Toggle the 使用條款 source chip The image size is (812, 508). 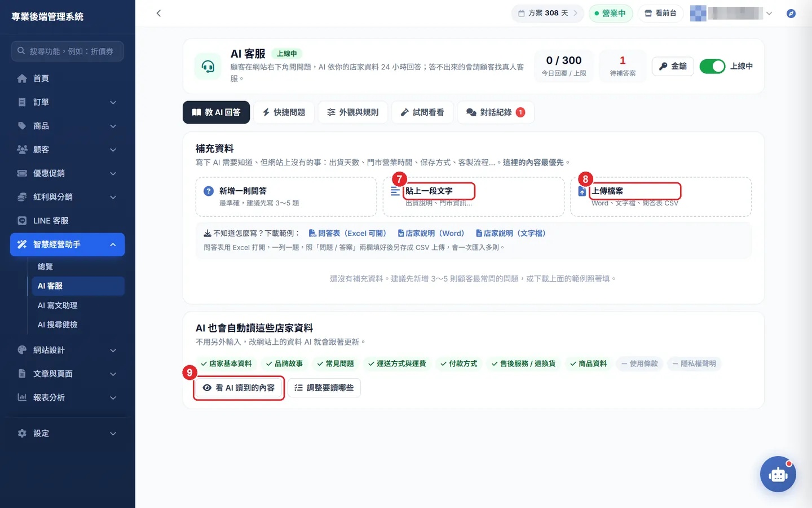(x=639, y=364)
